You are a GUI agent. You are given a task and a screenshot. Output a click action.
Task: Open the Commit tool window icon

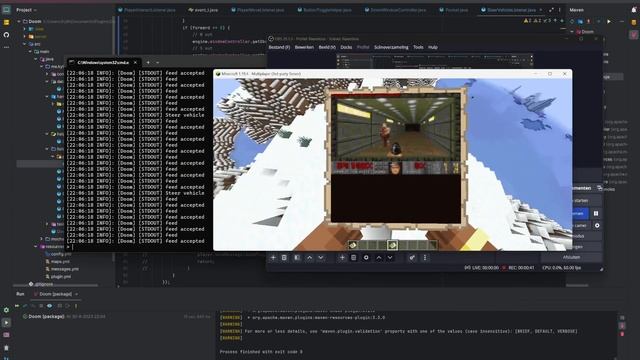click(6, 23)
